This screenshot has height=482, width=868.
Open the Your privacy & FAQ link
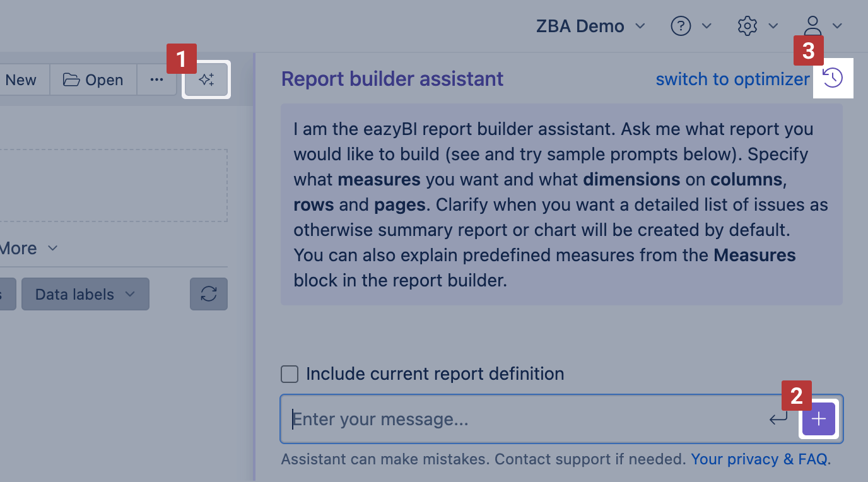coord(759,459)
